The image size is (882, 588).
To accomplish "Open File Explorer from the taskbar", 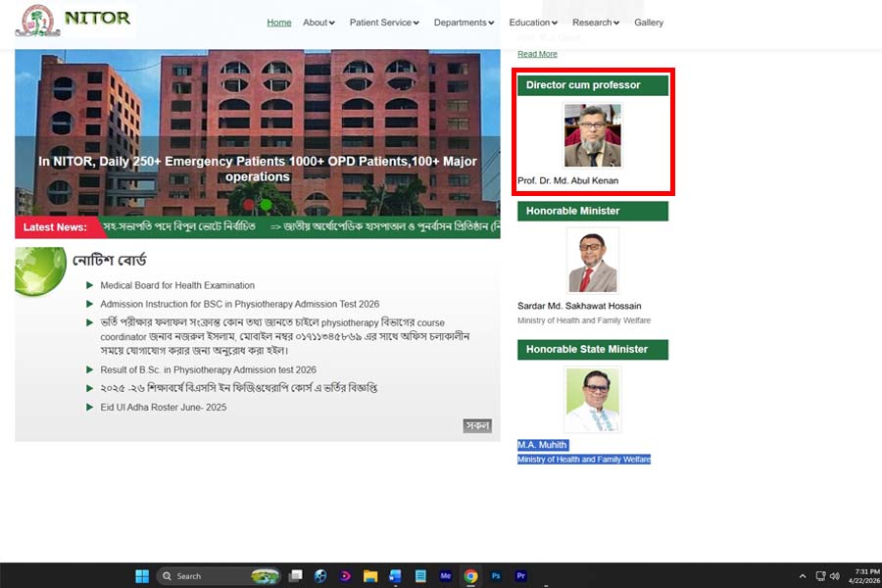I will (x=370, y=576).
